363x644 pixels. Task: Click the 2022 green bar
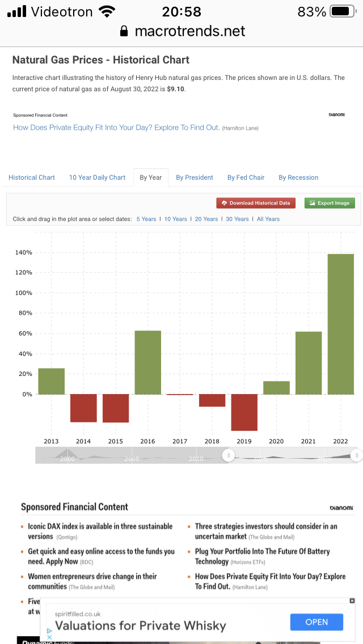coord(341,324)
